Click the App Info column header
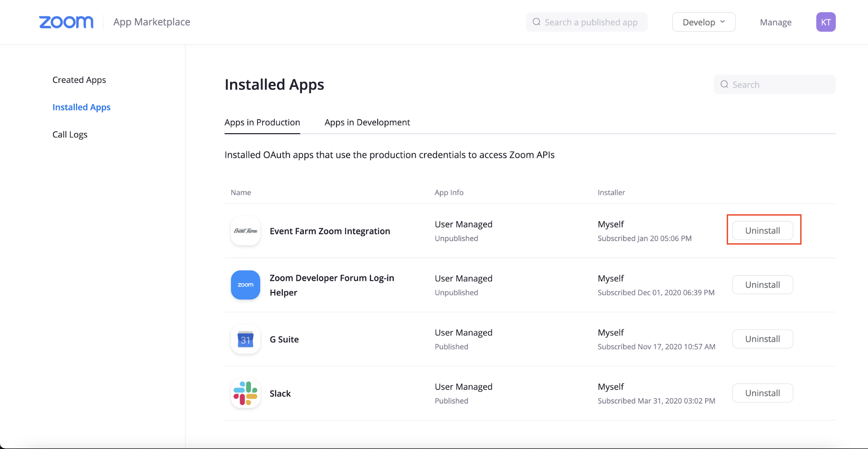This screenshot has width=868, height=449. 449,192
